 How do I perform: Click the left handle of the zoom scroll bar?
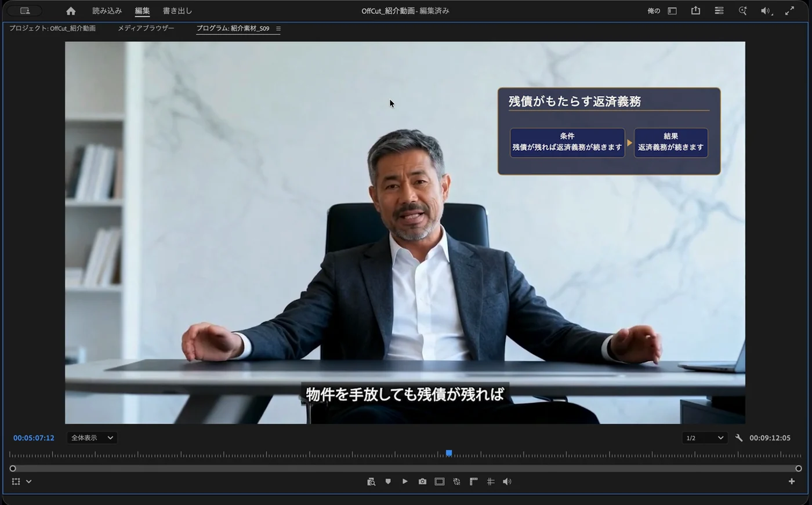(x=13, y=468)
